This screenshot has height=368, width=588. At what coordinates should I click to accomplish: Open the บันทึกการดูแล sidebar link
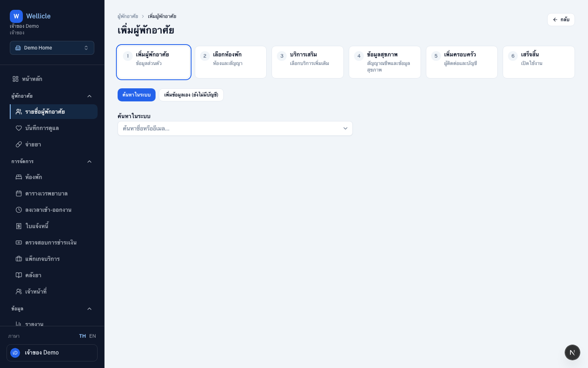point(53,128)
